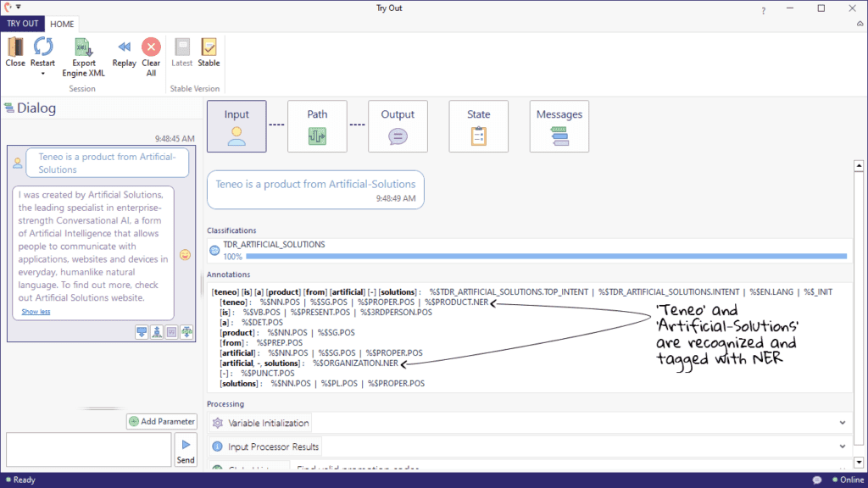Select the HOME ribbon tab
This screenshot has height=488, width=868.
[x=61, y=24]
